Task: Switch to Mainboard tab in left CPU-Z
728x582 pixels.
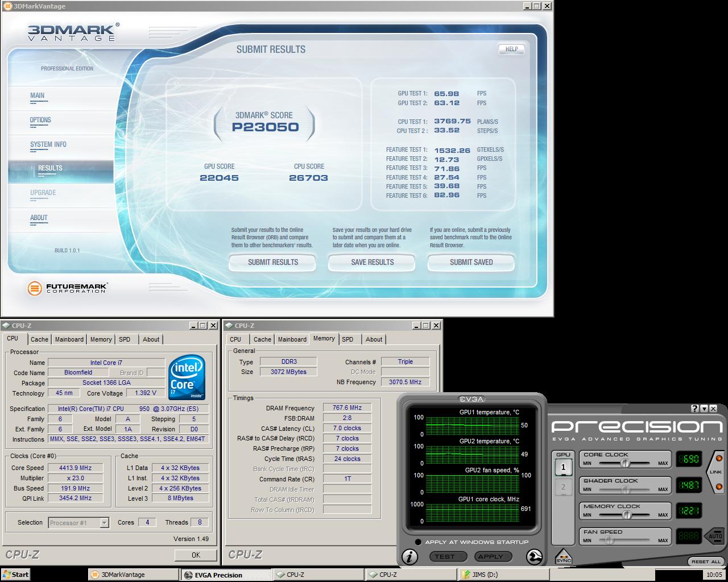Action: click(69, 339)
